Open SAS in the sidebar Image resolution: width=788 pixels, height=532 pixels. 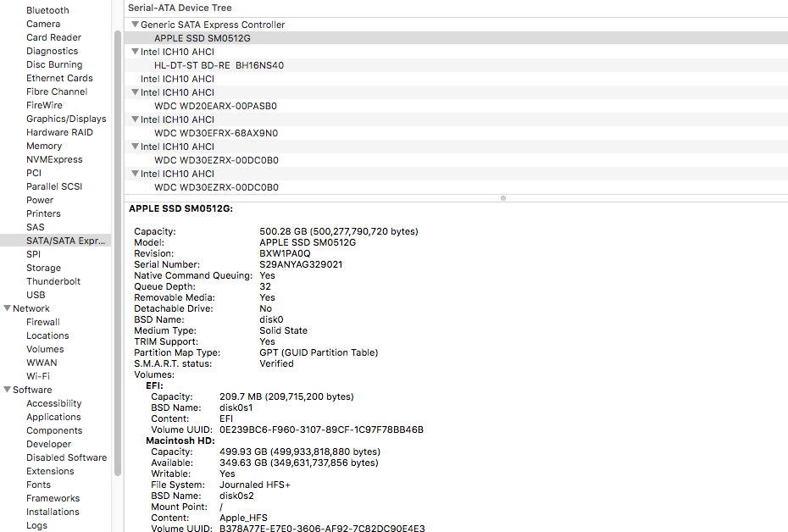(x=36, y=227)
